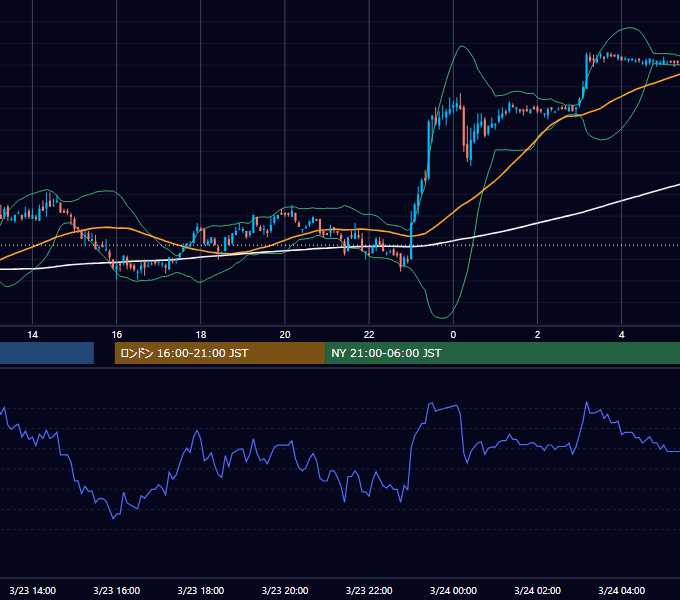Click the NY 21:00-06:00 JST session bar
The height and width of the screenshot is (600, 680).
[503, 353]
